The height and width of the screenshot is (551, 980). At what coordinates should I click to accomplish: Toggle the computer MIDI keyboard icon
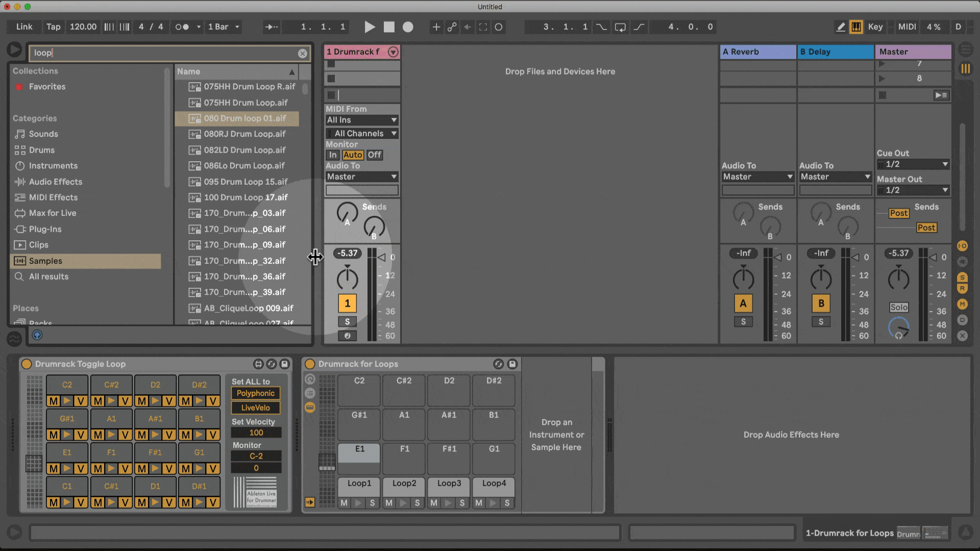click(x=856, y=27)
